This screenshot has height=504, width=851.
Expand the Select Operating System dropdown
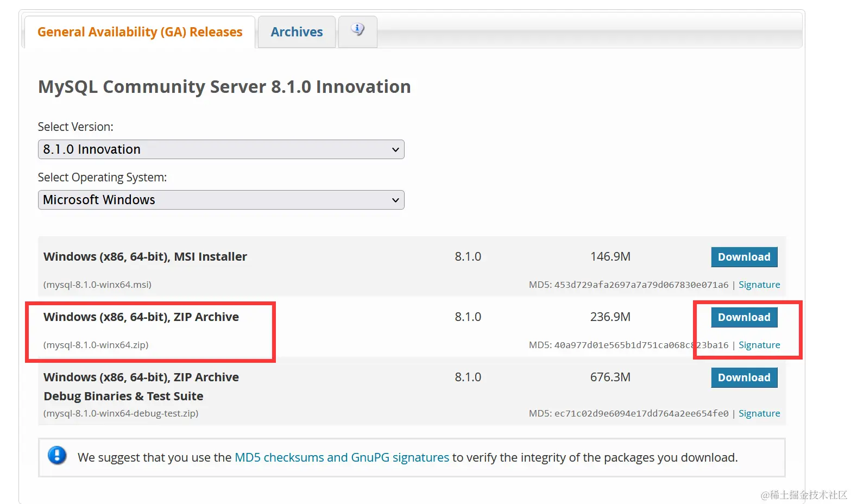[x=221, y=200]
